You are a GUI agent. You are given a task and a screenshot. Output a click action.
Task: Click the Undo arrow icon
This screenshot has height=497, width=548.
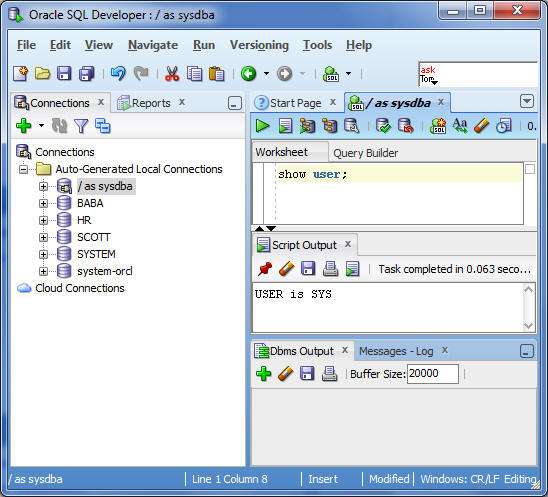click(x=118, y=73)
